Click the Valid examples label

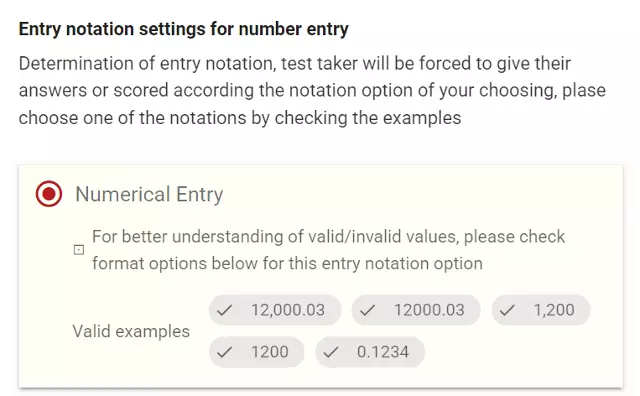131,331
